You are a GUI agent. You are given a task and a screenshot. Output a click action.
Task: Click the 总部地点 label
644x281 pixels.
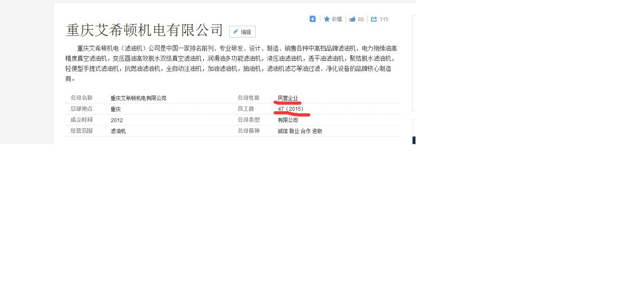[x=81, y=109]
